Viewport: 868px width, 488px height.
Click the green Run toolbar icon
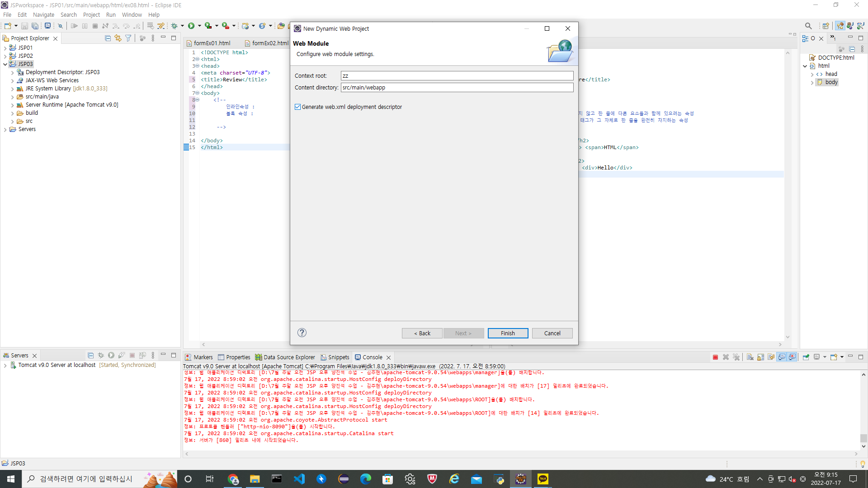click(191, 26)
